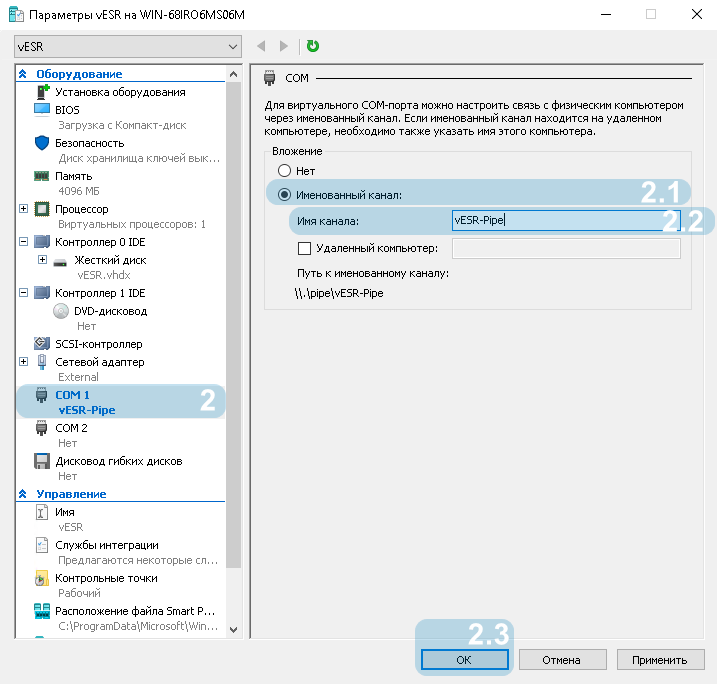Click the Рабочий checkpoint type text
The image size is (717, 684).
click(x=79, y=593)
